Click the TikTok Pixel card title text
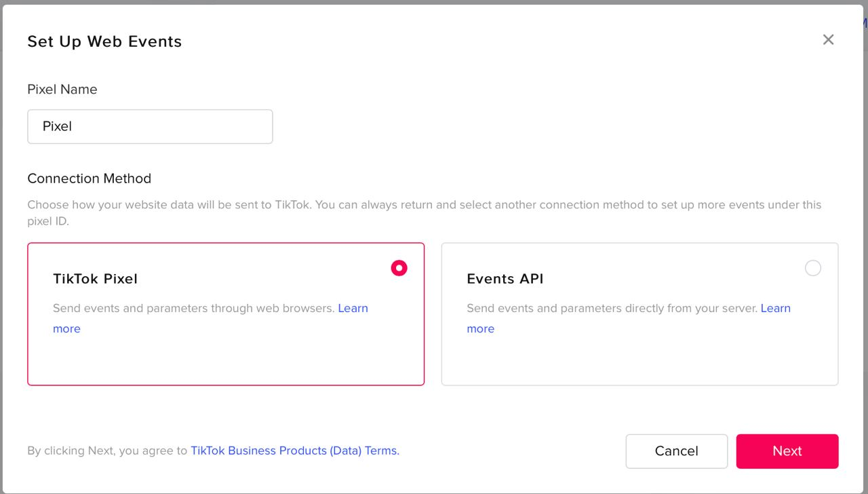The width and height of the screenshot is (868, 494). pos(95,279)
